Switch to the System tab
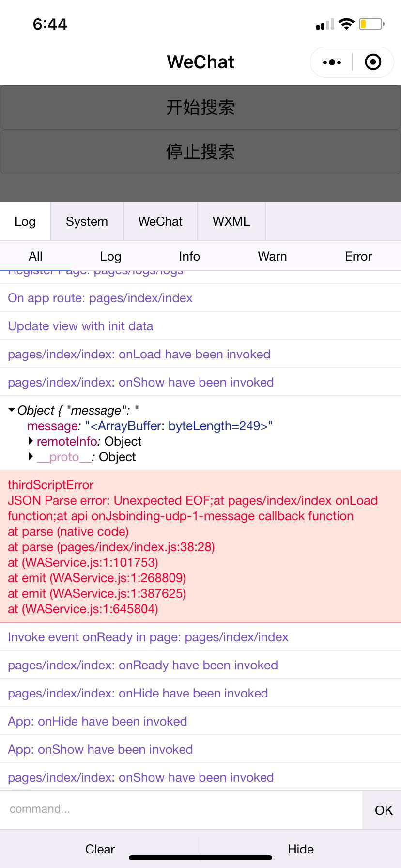Screen dimensions: 401x868 [x=87, y=222]
